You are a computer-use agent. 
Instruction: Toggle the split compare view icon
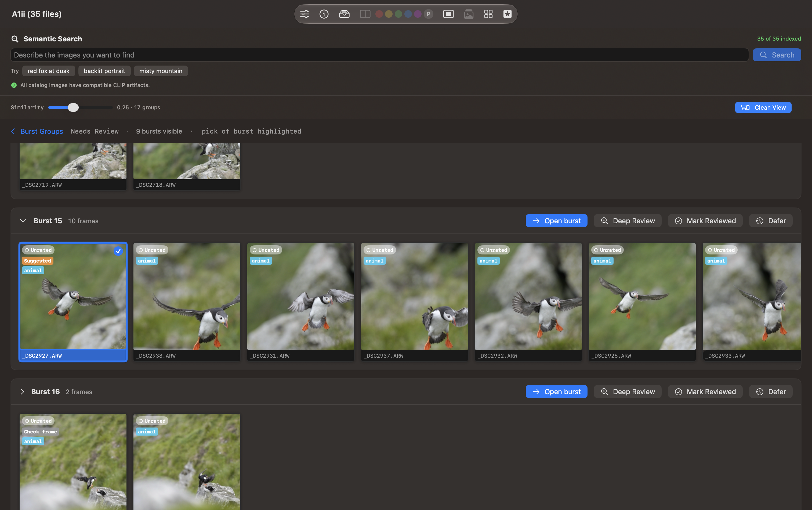[365, 14]
